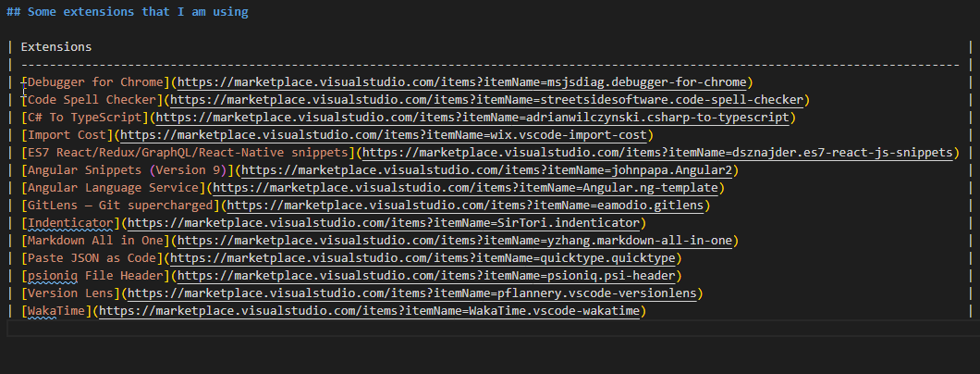Click the 'Angular Snippets (Version 9)' label
Image resolution: width=980 pixels, height=374 pixels.
(127, 170)
